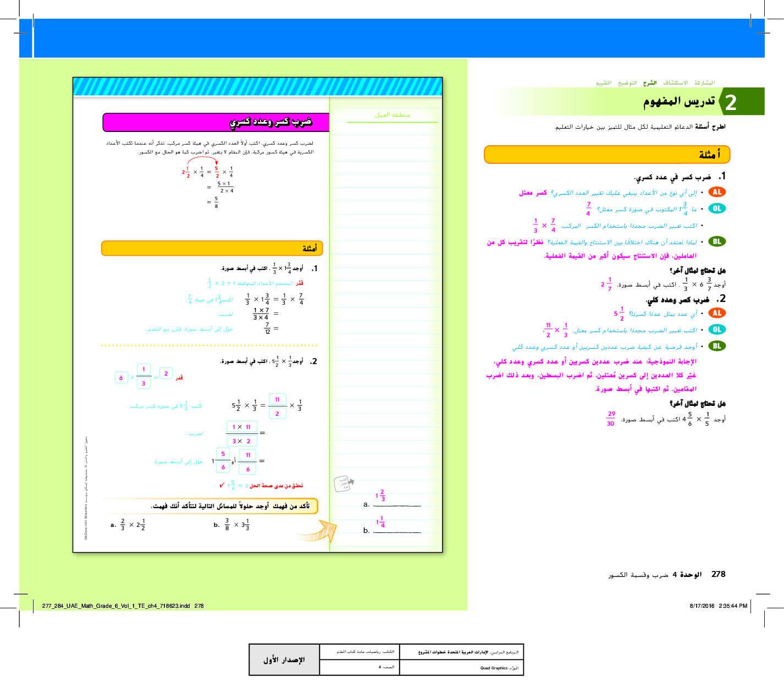Open the الشرح tab
This screenshot has height=682, width=784.
(x=650, y=83)
